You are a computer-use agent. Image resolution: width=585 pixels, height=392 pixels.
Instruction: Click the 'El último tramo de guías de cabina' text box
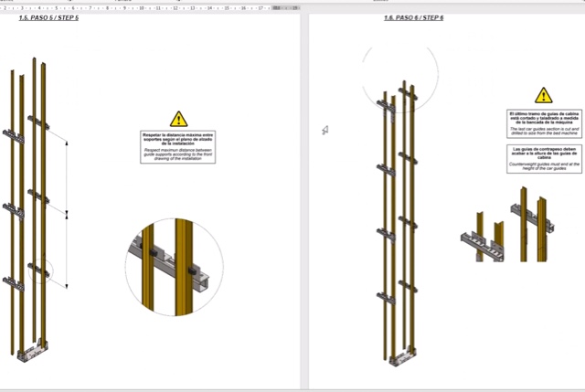pos(545,123)
